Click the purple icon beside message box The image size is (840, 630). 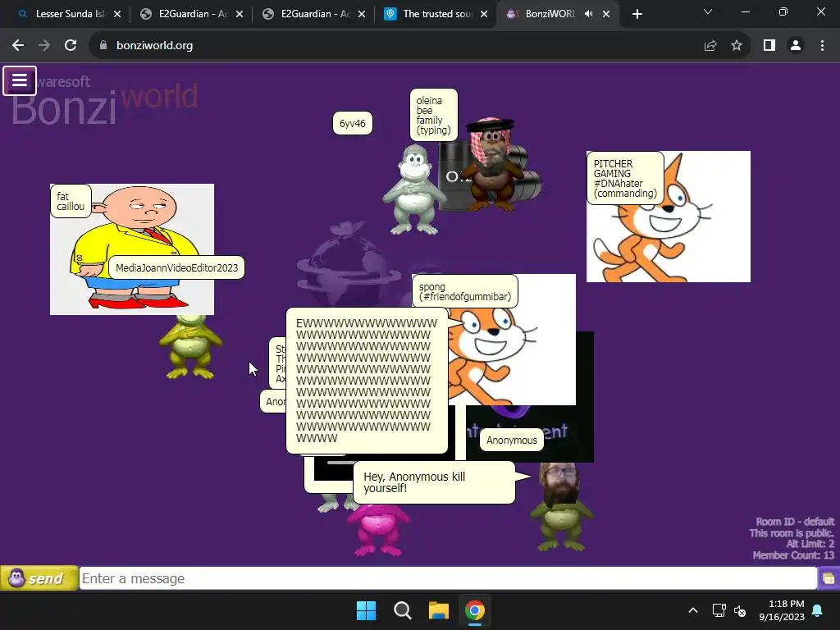pyautogui.click(x=829, y=578)
